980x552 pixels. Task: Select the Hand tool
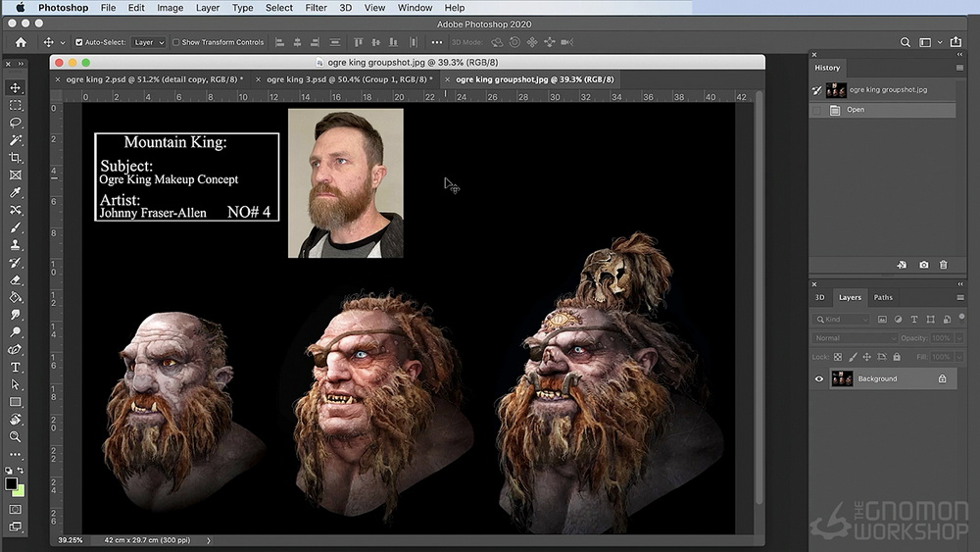click(x=16, y=420)
